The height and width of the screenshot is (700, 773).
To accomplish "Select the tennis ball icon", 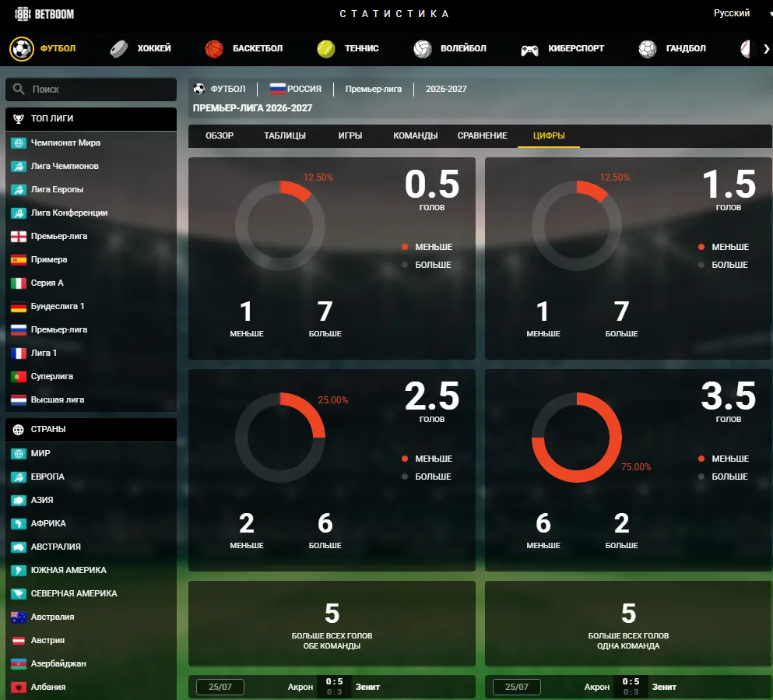I will [326, 49].
